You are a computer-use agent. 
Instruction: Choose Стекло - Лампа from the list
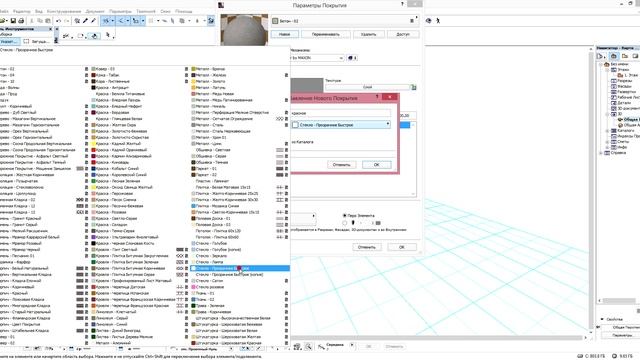pyautogui.click(x=209, y=262)
